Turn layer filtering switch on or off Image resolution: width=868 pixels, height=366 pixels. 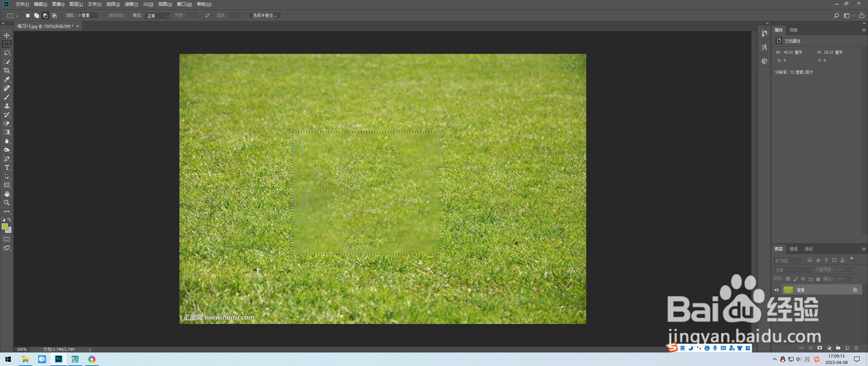pyautogui.click(x=852, y=260)
